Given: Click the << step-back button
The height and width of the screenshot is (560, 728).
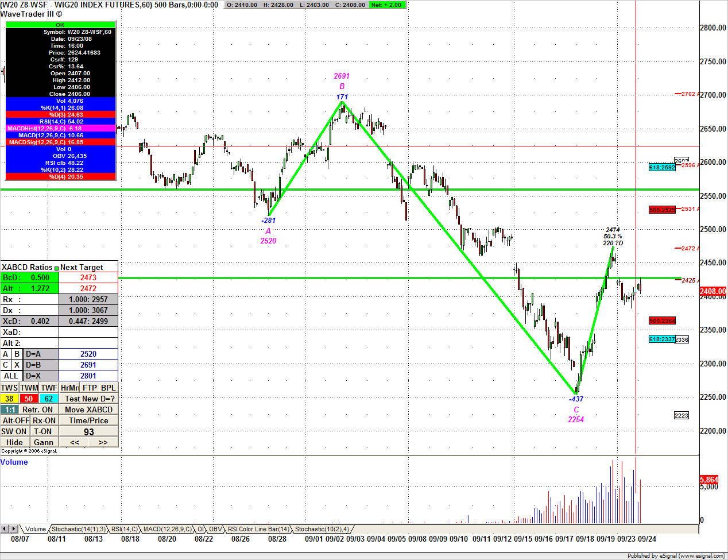Looking at the screenshot, I should [75, 442].
